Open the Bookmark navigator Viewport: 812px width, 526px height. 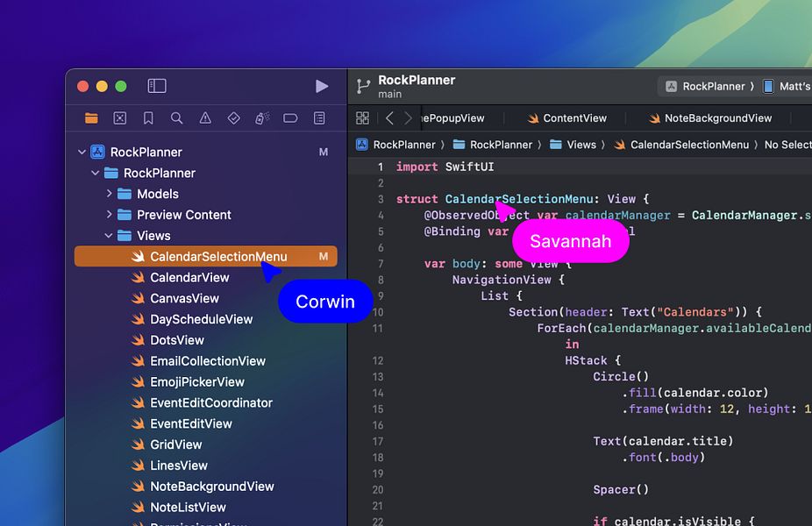tap(148, 118)
